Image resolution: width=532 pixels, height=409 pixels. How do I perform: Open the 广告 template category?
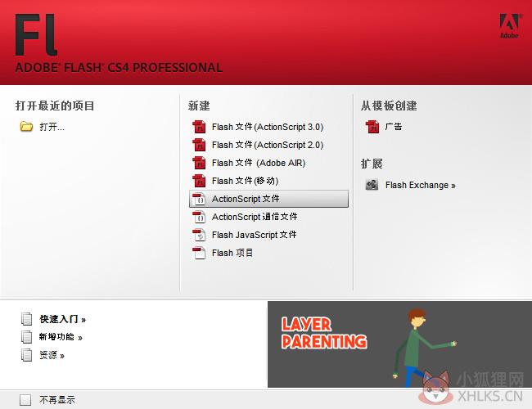coord(394,127)
